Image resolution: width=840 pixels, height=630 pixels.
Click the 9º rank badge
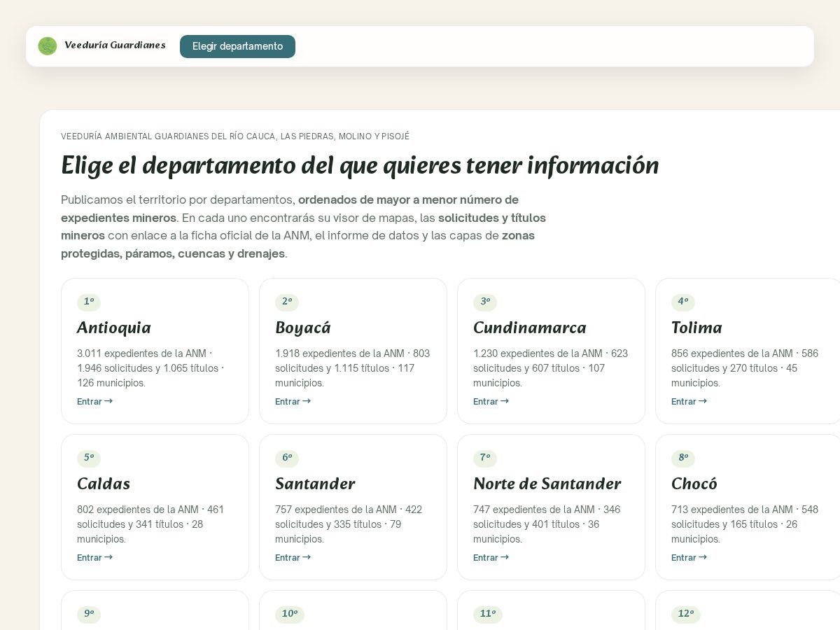[89, 614]
